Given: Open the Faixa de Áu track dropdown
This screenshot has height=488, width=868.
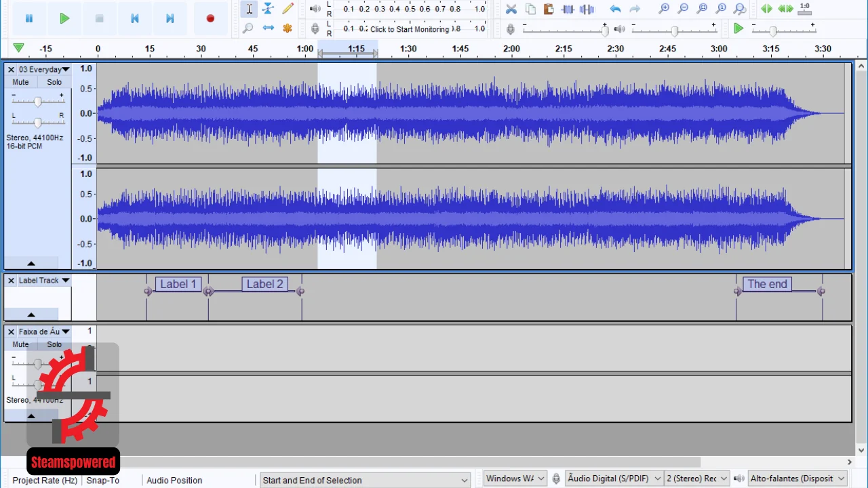Looking at the screenshot, I should [65, 332].
